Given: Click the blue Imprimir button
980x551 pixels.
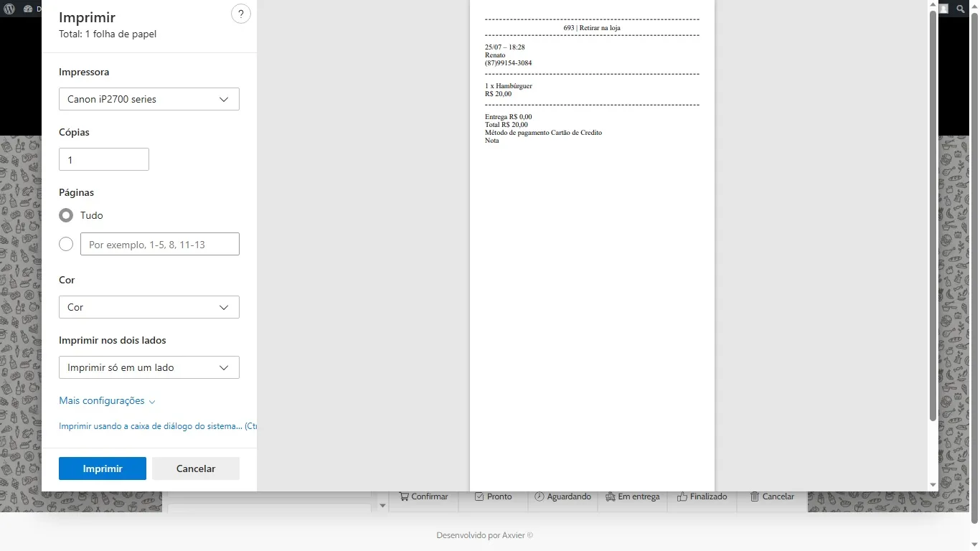Looking at the screenshot, I should click(103, 468).
